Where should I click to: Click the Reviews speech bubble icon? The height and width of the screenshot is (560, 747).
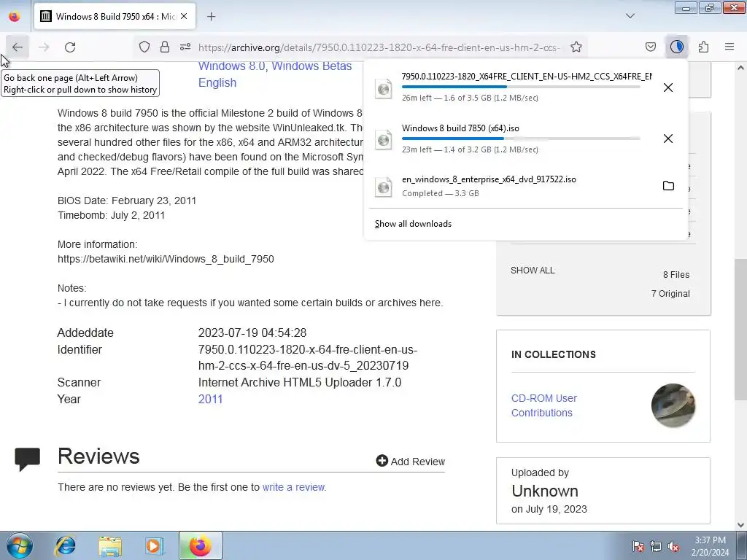tap(27, 459)
